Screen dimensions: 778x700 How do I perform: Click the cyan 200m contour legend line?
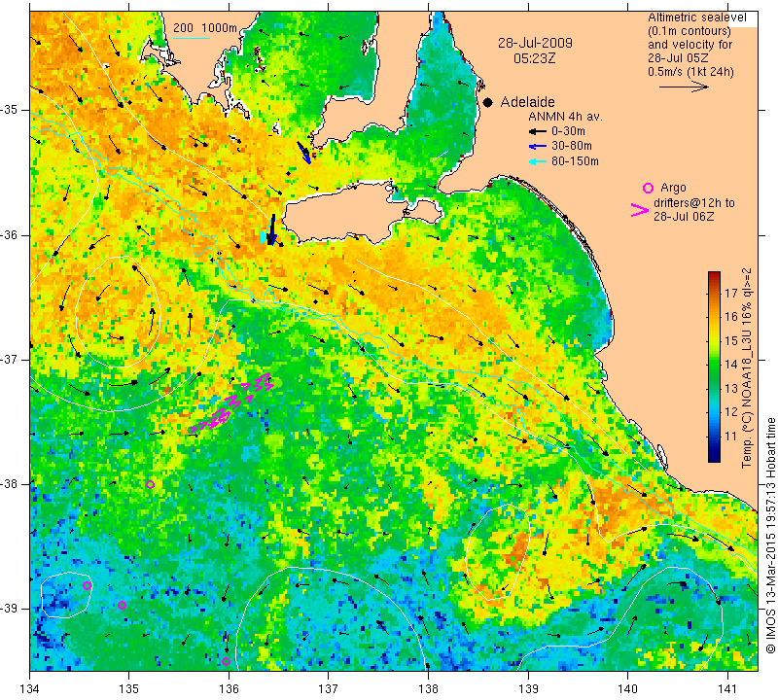pyautogui.click(x=191, y=38)
